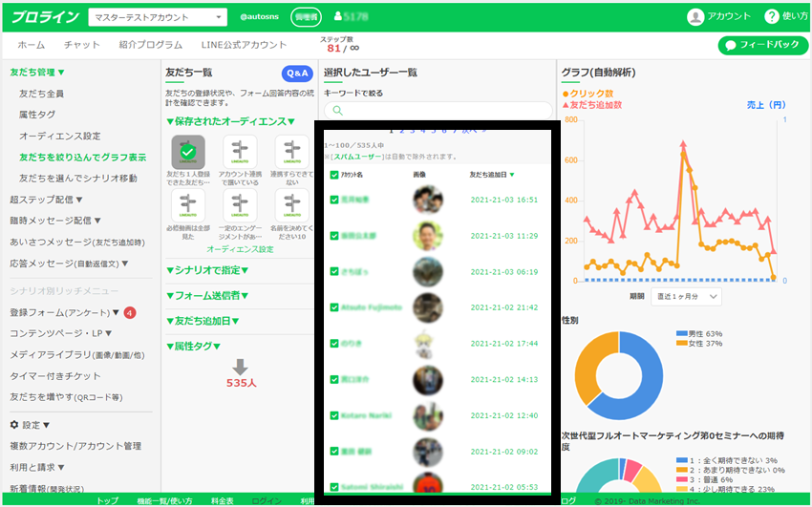Click the '必修動画は全部見た' audience icon
The width and height of the screenshot is (812, 507).
[x=188, y=204]
